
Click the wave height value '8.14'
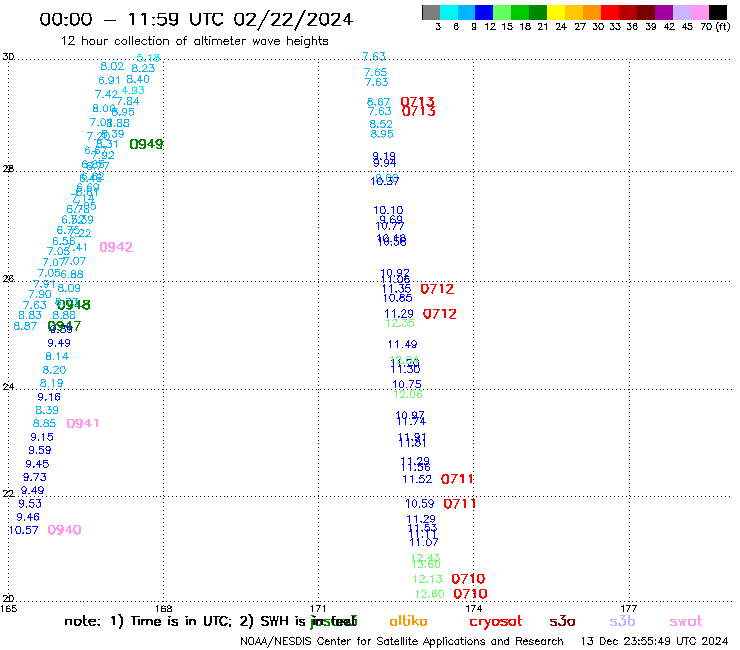click(x=57, y=356)
